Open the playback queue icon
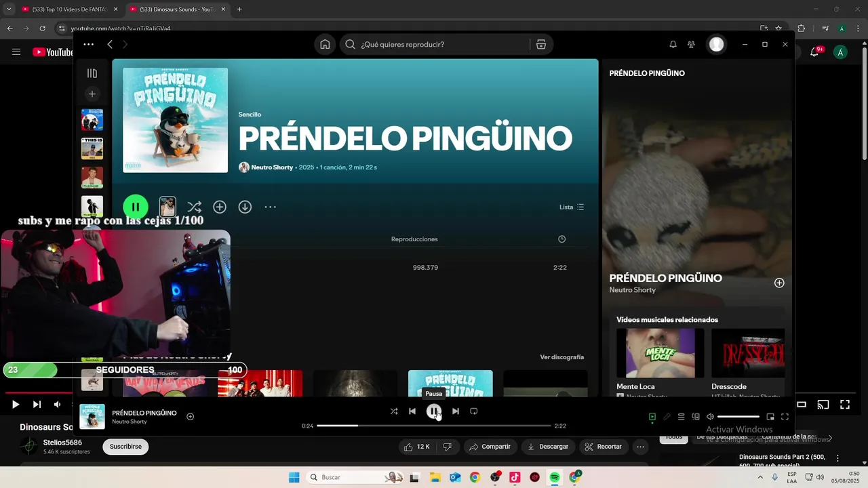Viewport: 868px width, 488px height. [682, 417]
